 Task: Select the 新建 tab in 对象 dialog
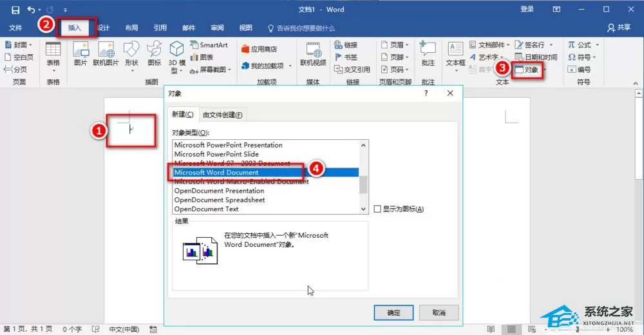(182, 114)
